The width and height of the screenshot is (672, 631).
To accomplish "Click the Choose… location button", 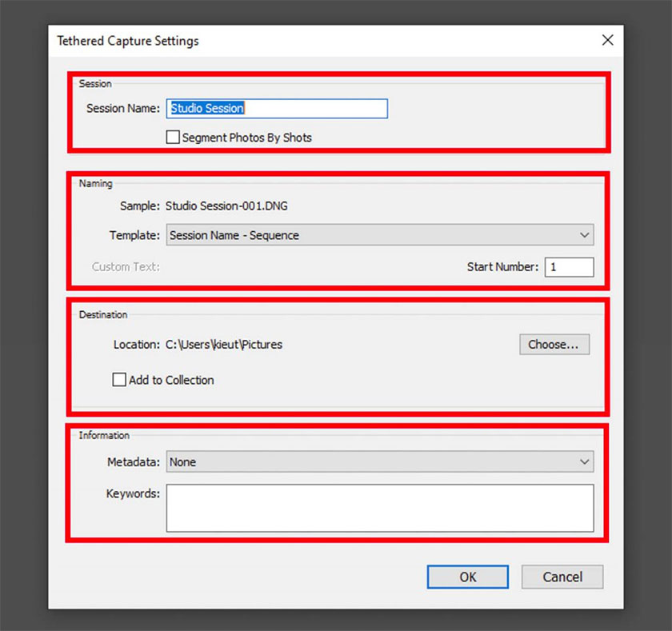I will tap(554, 345).
